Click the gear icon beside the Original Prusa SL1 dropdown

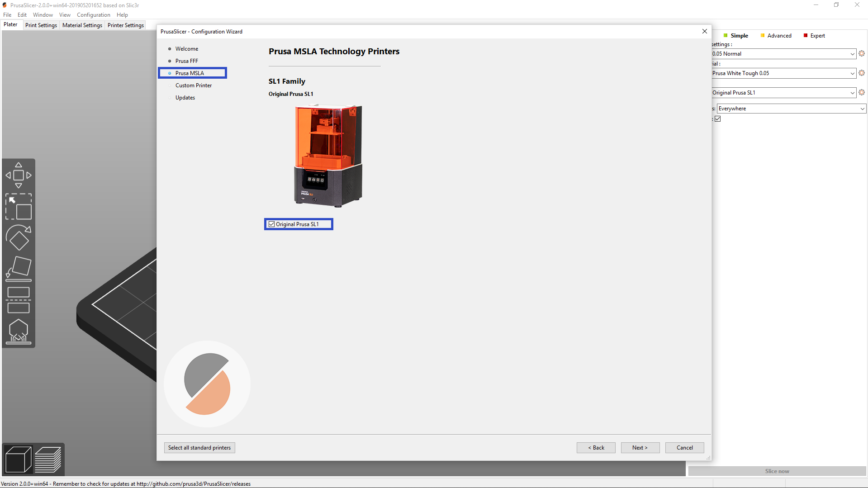point(862,92)
